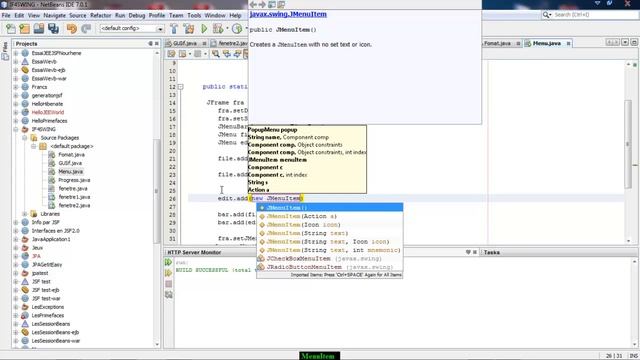Open the Refactor menu
640x360 pixels.
click(x=100, y=16)
